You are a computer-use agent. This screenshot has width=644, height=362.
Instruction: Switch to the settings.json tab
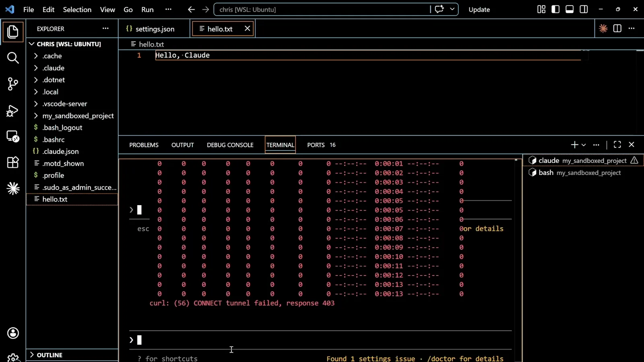tap(154, 29)
